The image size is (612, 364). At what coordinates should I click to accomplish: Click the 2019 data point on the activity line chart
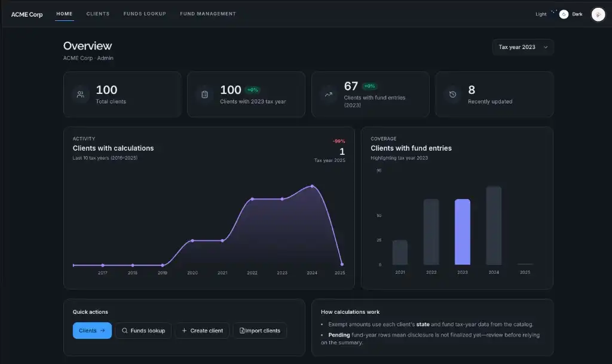point(163,265)
